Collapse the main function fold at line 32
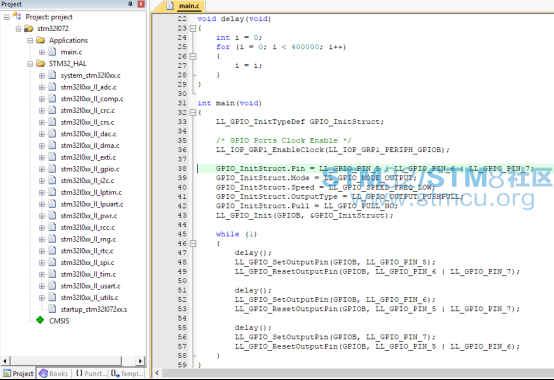Image resolution: width=554 pixels, height=380 pixels. (x=193, y=112)
